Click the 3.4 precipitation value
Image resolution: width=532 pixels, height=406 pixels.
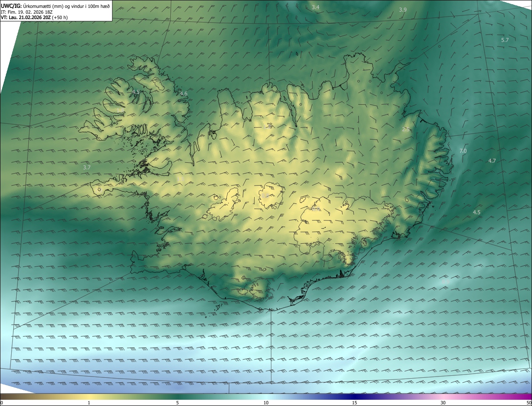[315, 7]
